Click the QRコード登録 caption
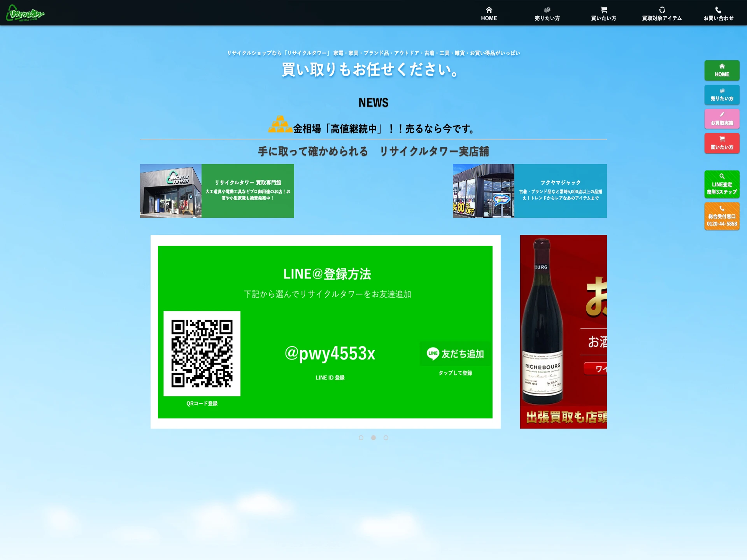Screen dimensions: 747x560 pyautogui.click(x=202, y=403)
